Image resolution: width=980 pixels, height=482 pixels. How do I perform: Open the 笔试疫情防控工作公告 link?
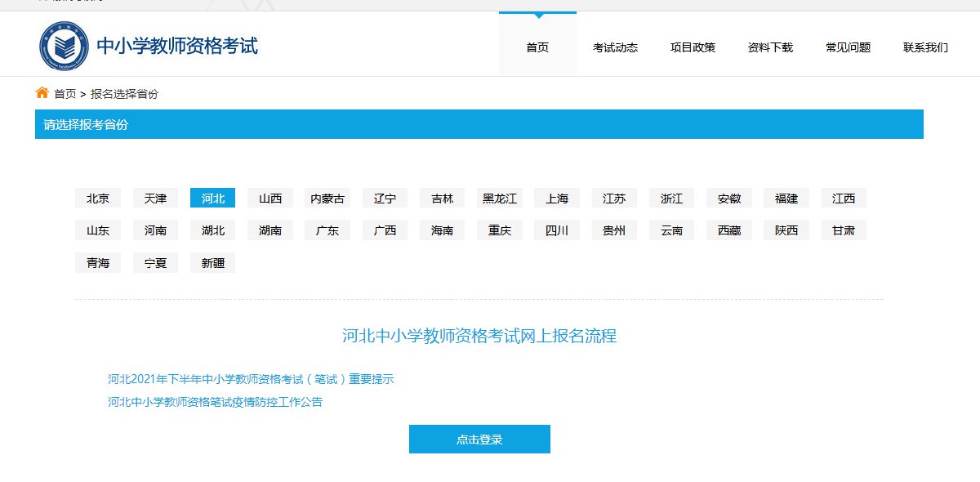(215, 402)
